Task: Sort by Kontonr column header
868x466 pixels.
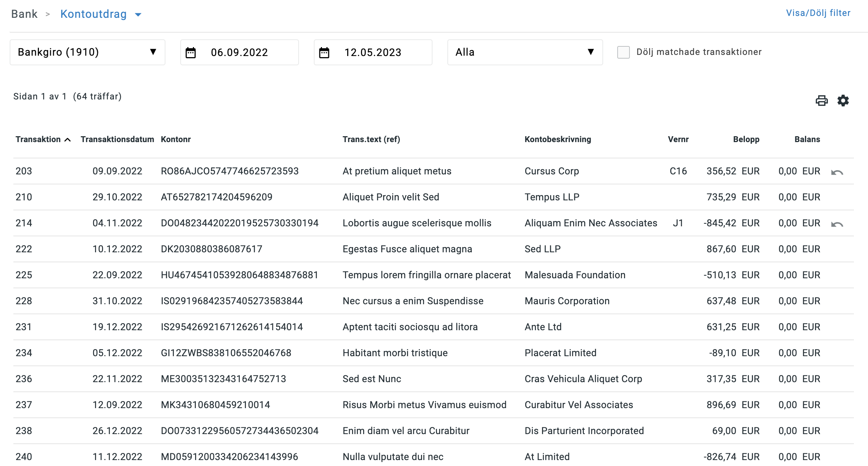Action: [176, 140]
